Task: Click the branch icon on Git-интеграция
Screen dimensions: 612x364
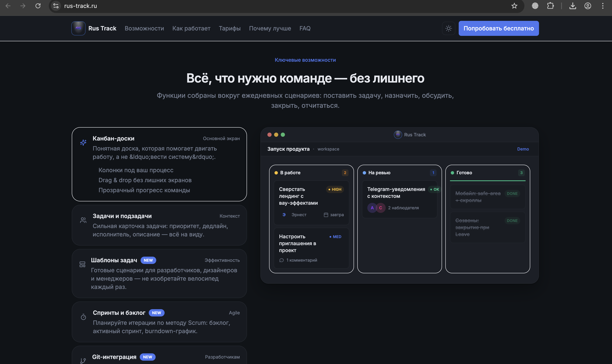Action: point(83,361)
